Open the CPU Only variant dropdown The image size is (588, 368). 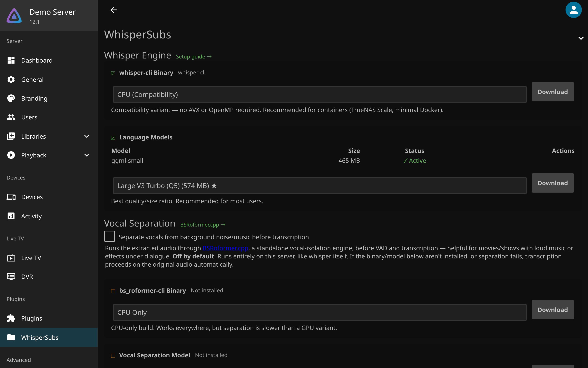(x=320, y=312)
